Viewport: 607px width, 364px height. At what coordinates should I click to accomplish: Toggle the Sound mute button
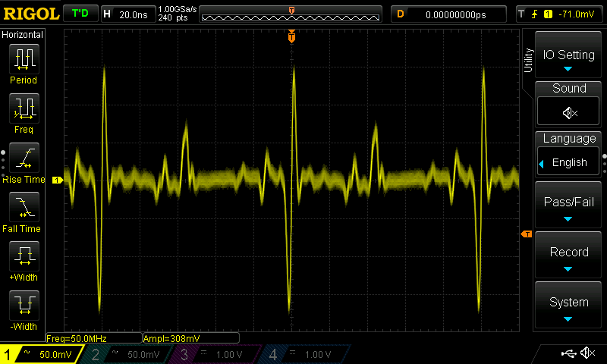(568, 111)
